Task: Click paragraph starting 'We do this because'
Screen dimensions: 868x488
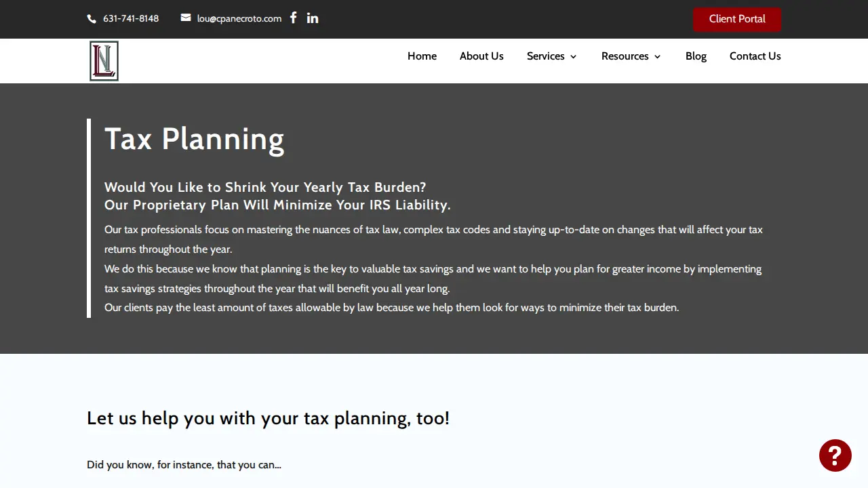Action: 433,279
